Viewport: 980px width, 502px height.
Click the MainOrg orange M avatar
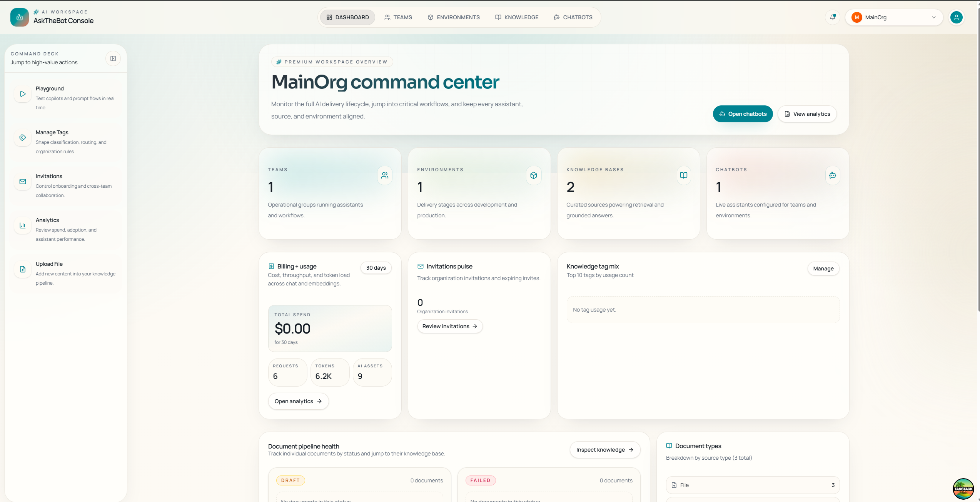[x=856, y=17]
